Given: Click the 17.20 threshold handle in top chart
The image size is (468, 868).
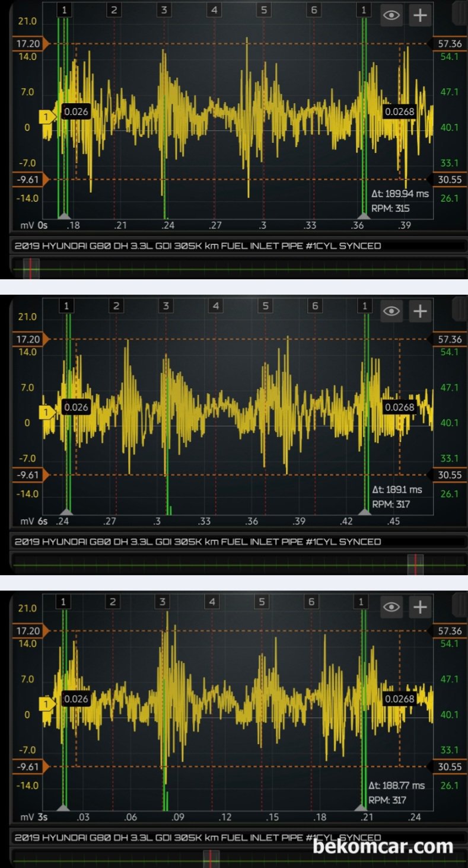Looking at the screenshot, I should (x=27, y=44).
